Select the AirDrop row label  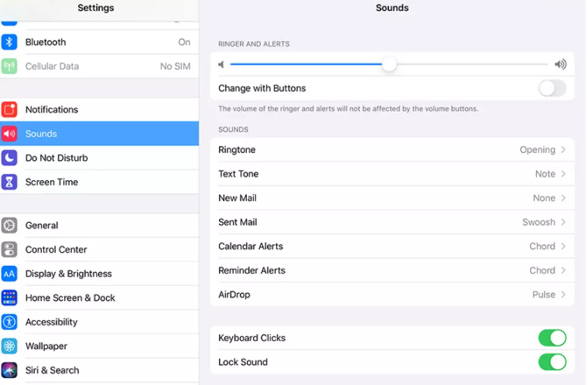click(234, 295)
